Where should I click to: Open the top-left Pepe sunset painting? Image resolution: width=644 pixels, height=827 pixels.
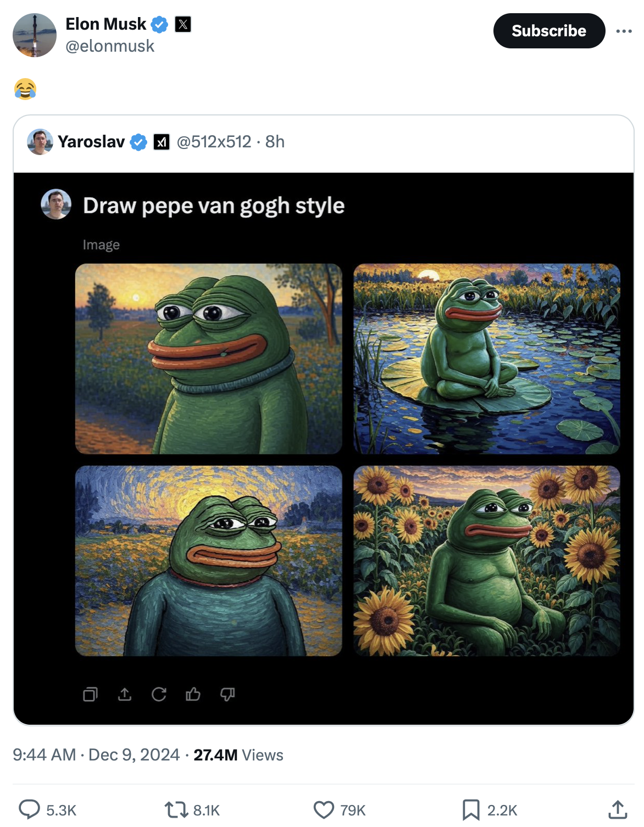pyautogui.click(x=208, y=359)
